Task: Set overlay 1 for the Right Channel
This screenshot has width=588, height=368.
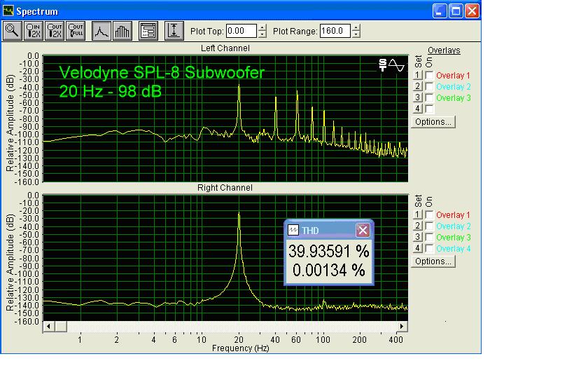Action: 417,214
